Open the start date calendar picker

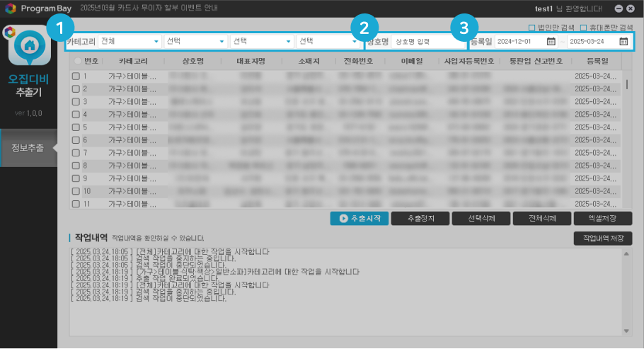(x=551, y=42)
